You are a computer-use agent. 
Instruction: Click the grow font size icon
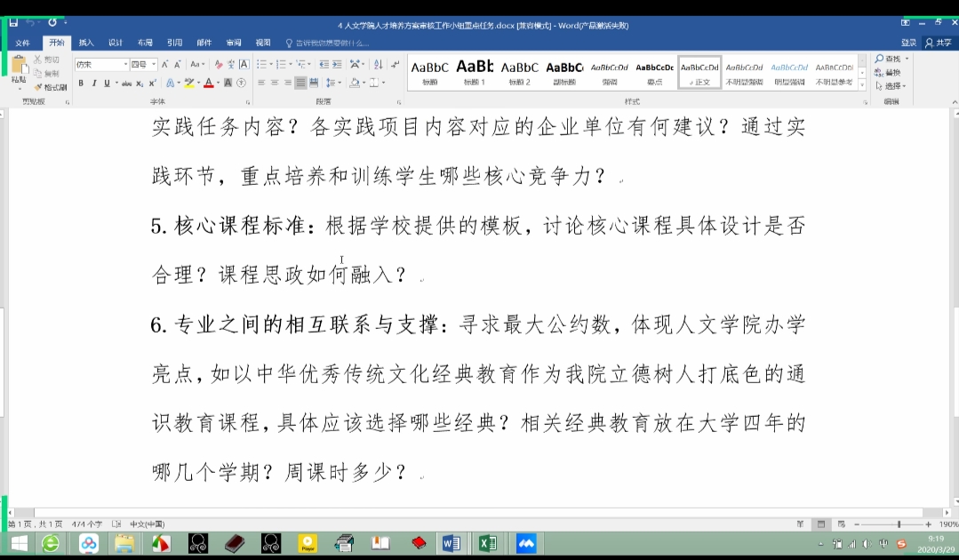point(164,64)
